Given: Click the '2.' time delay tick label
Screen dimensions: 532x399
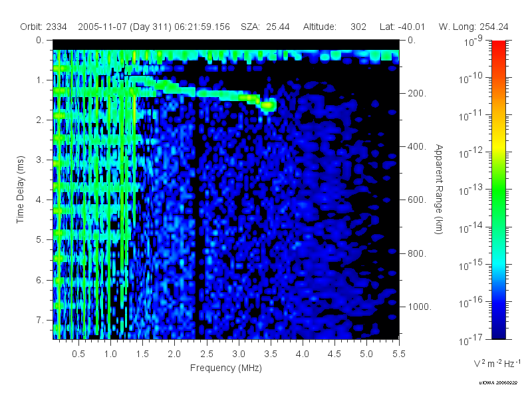Looking at the screenshot, I should pos(40,120).
